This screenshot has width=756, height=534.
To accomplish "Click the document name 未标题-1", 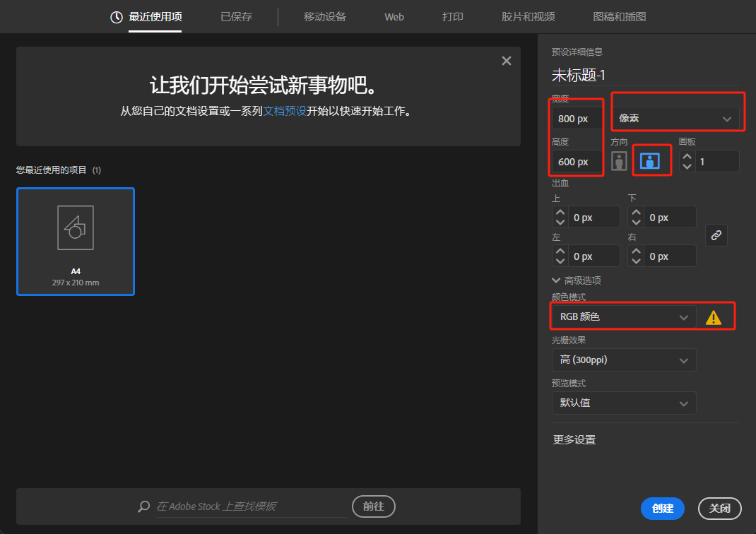I will click(x=578, y=75).
